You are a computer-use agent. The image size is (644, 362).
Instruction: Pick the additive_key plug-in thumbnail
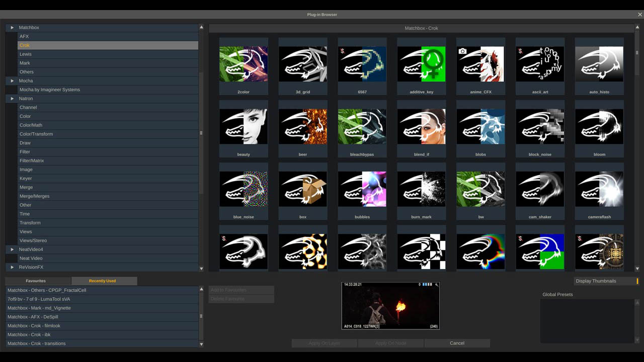coord(422,64)
